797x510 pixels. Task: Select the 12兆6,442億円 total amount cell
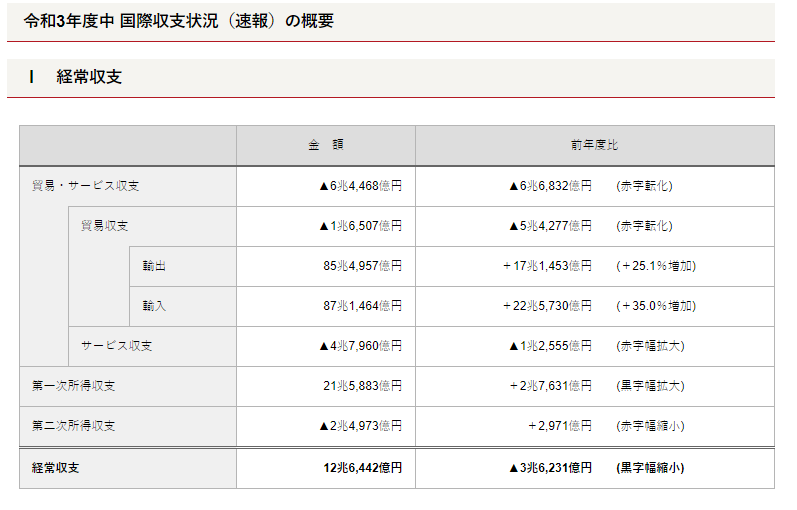pos(362,468)
